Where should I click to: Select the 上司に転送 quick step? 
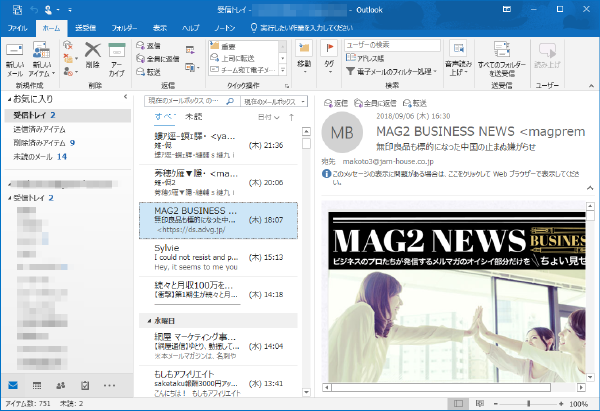[x=243, y=58]
